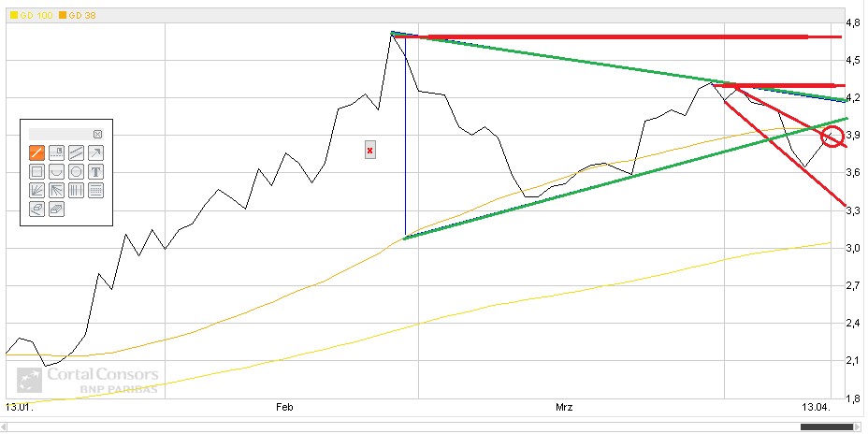Choose the circle shape tool

(76, 171)
